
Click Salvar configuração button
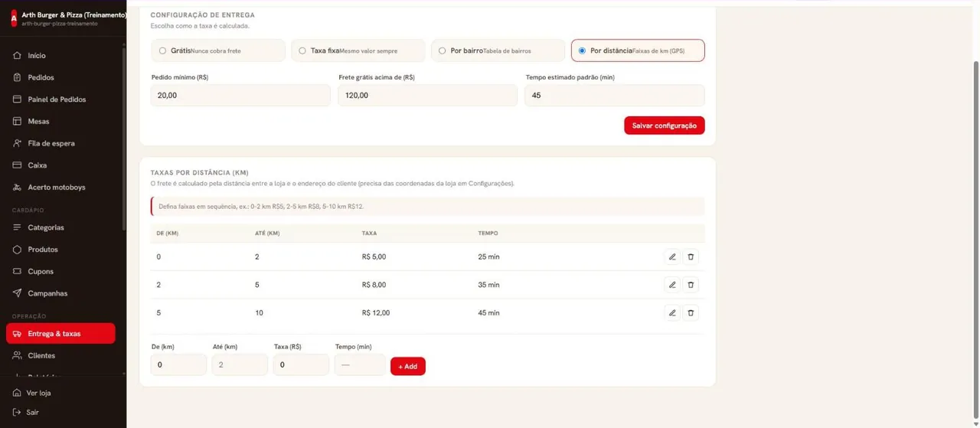coord(665,126)
